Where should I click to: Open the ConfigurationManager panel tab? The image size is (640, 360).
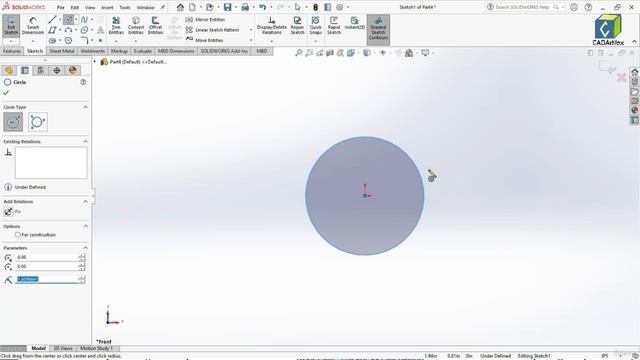click(x=41, y=70)
